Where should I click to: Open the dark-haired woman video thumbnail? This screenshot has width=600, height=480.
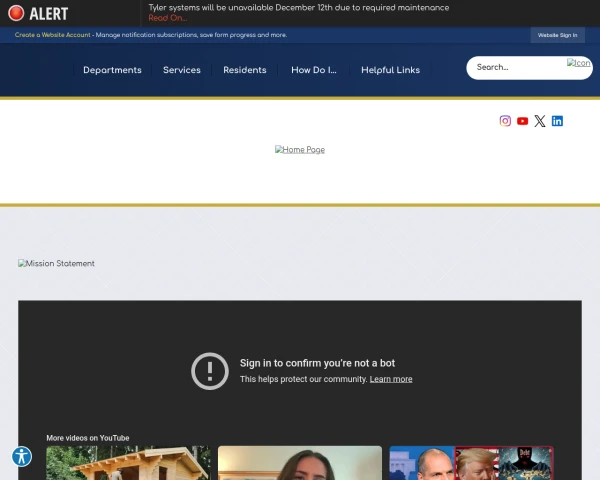pyautogui.click(x=300, y=463)
